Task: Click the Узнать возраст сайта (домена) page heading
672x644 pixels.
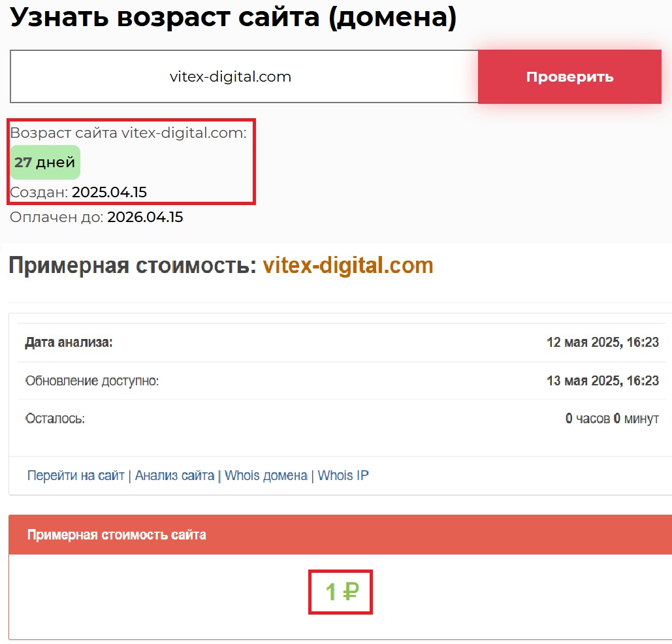Action: [233, 18]
